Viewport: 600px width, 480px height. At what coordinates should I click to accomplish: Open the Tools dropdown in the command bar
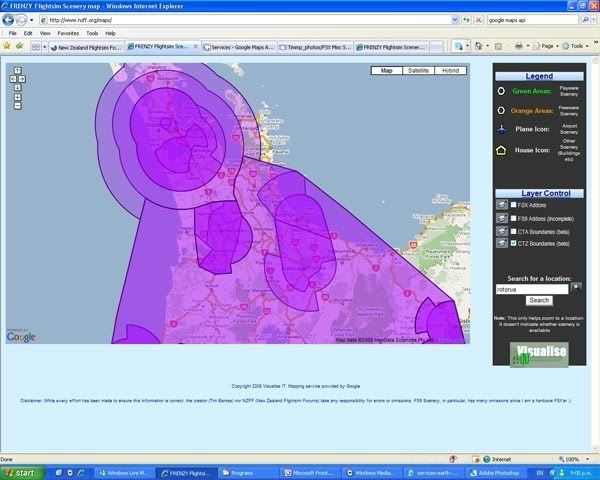click(x=578, y=46)
